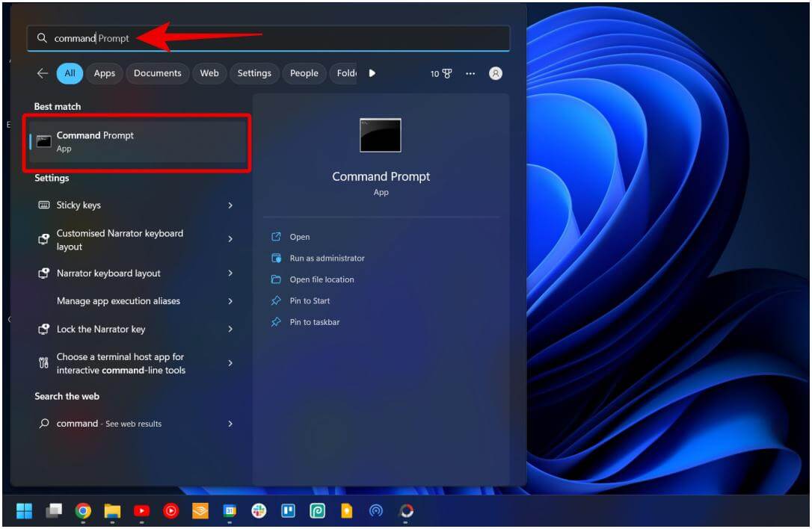Expand terminal host app chevron
Screen dimensions: 812x529
point(230,363)
